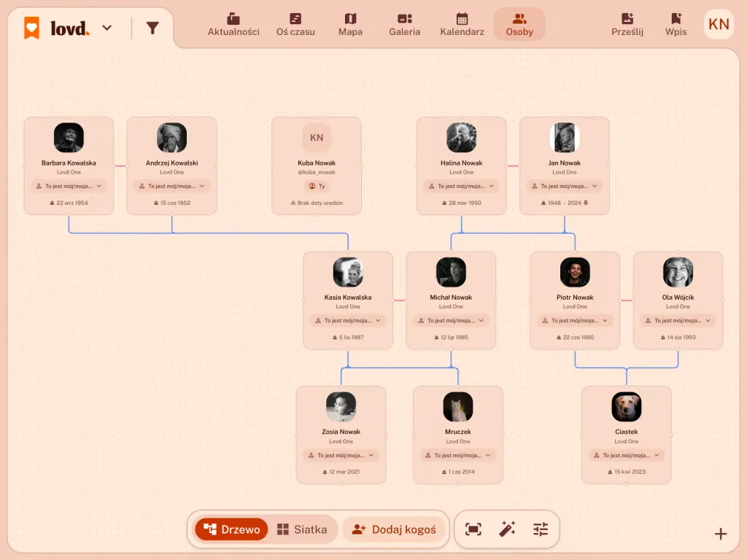Viewport: 747px width, 560px height.
Task: Open the filter funnel icon
Action: [x=152, y=28]
